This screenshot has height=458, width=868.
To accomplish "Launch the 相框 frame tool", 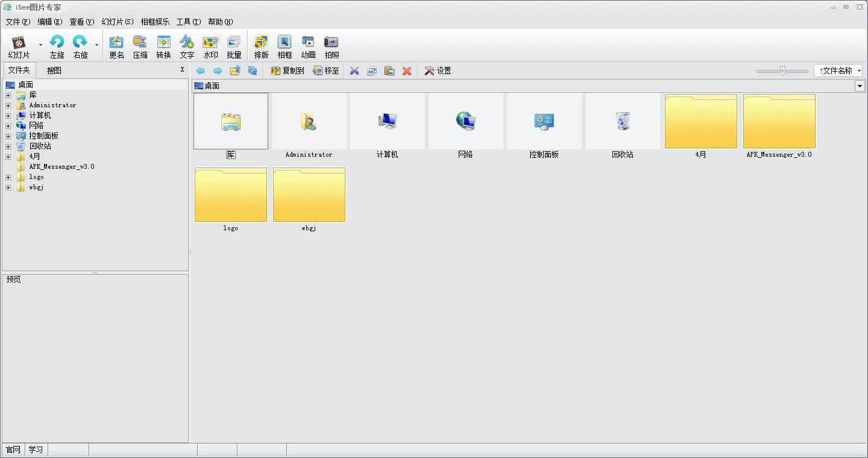I will click(285, 46).
